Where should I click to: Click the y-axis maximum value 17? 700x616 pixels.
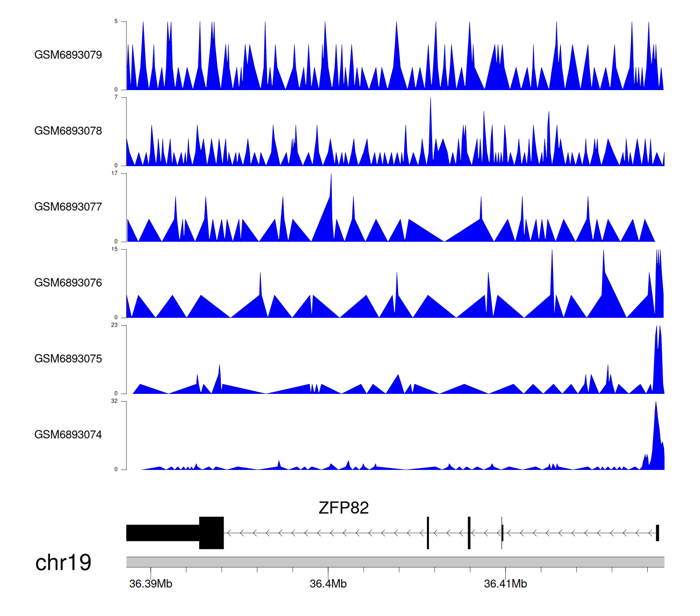click(114, 174)
